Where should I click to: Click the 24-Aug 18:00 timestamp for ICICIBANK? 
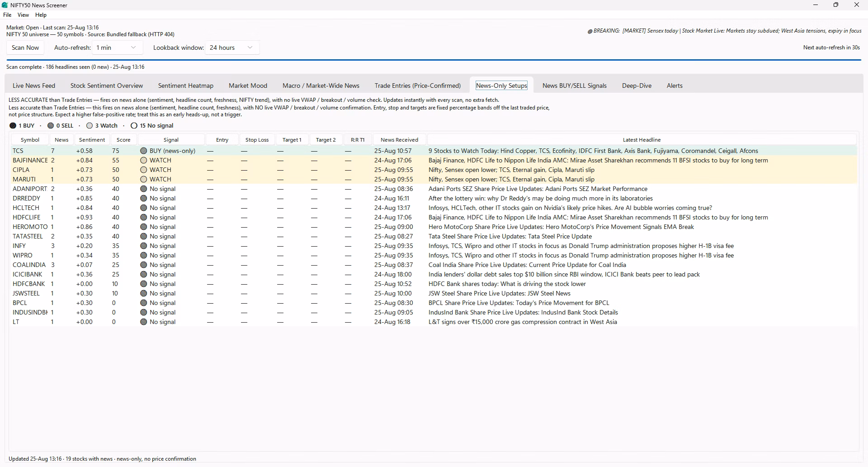coord(393,274)
